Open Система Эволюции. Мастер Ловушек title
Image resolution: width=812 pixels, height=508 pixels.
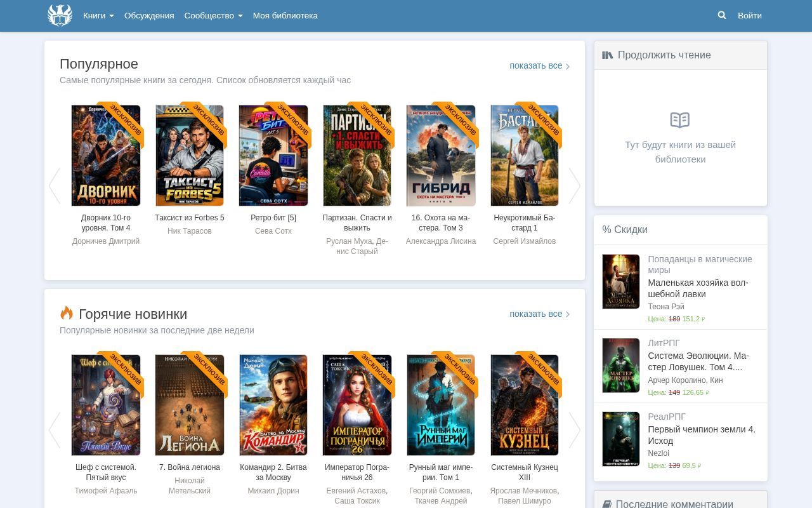coord(698,361)
